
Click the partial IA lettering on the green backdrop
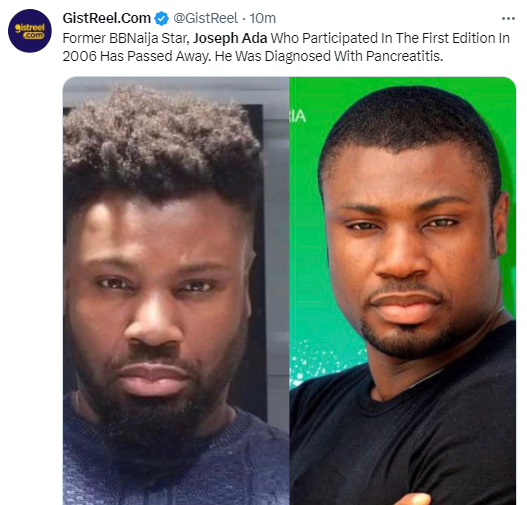tap(297, 116)
